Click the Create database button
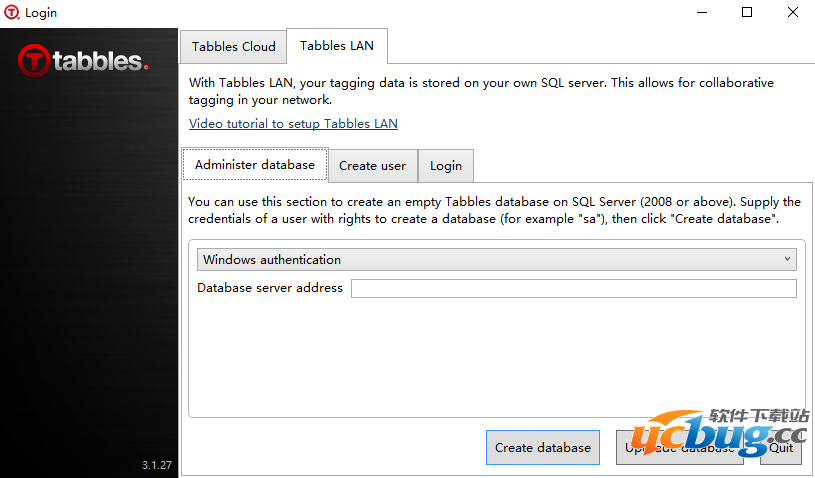 coord(543,447)
